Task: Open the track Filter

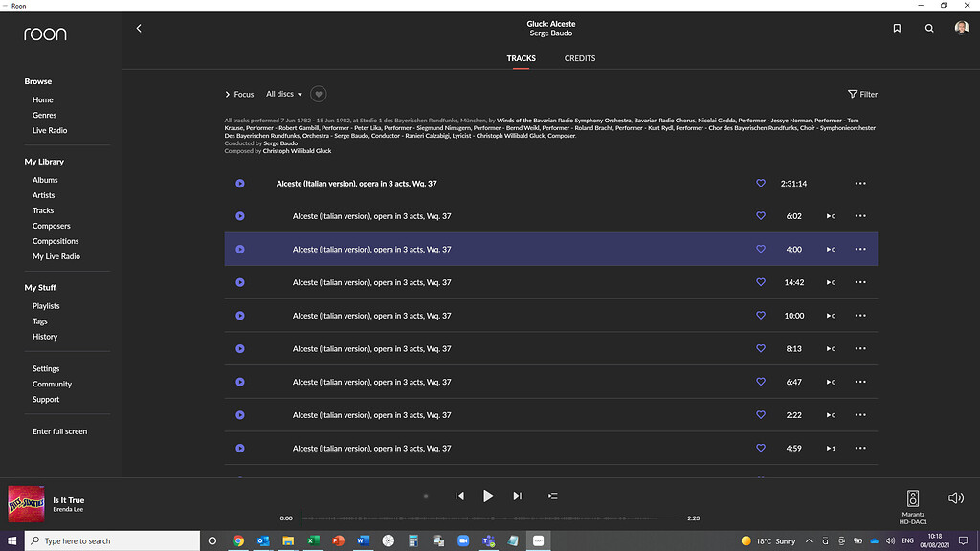Action: tap(862, 94)
